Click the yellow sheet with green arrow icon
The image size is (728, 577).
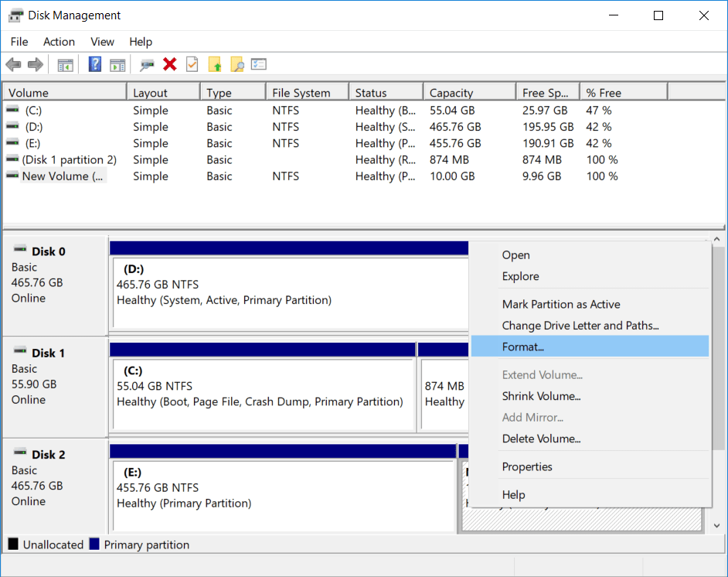click(215, 65)
